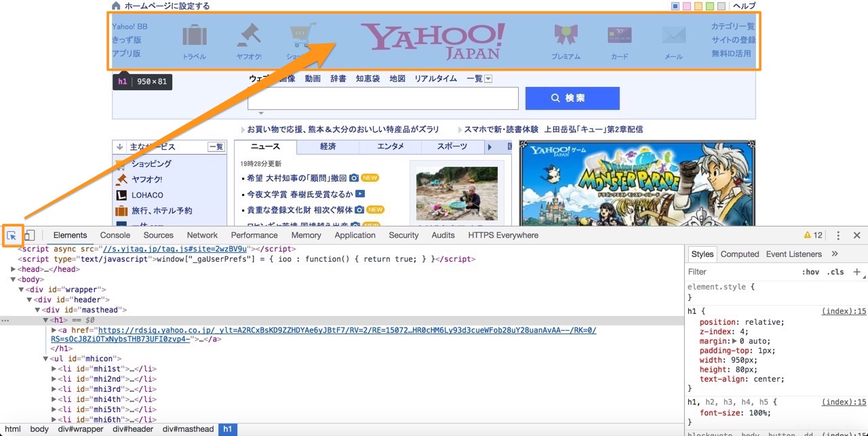This screenshot has height=436, width=868.
Task: Click the home icon beside ホームページに設定する
Action: [x=117, y=6]
